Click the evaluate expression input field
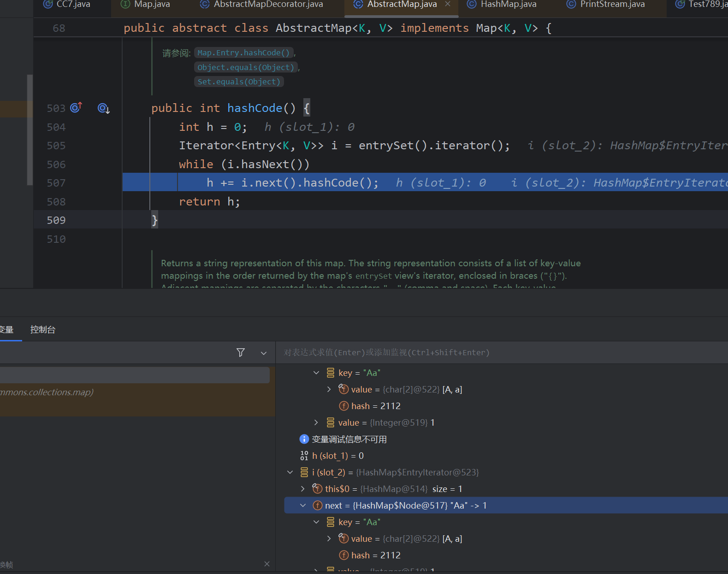The image size is (728, 574). (x=461, y=352)
